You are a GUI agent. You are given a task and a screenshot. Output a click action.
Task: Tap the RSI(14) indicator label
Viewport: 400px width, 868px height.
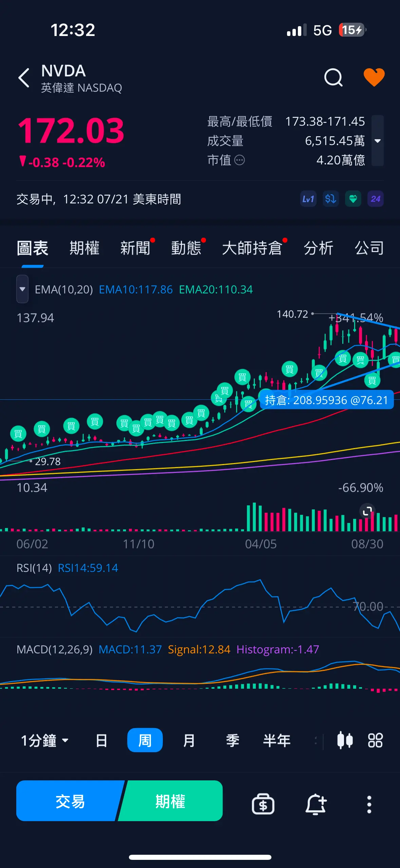coord(34,568)
